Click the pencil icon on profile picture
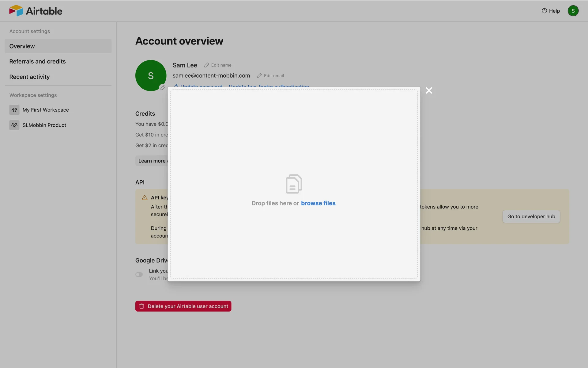 point(163,88)
